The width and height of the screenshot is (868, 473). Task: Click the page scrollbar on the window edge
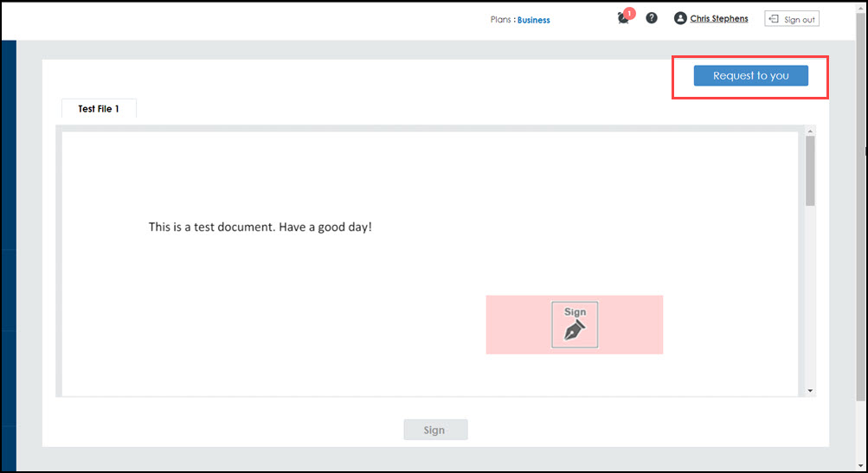(860, 205)
